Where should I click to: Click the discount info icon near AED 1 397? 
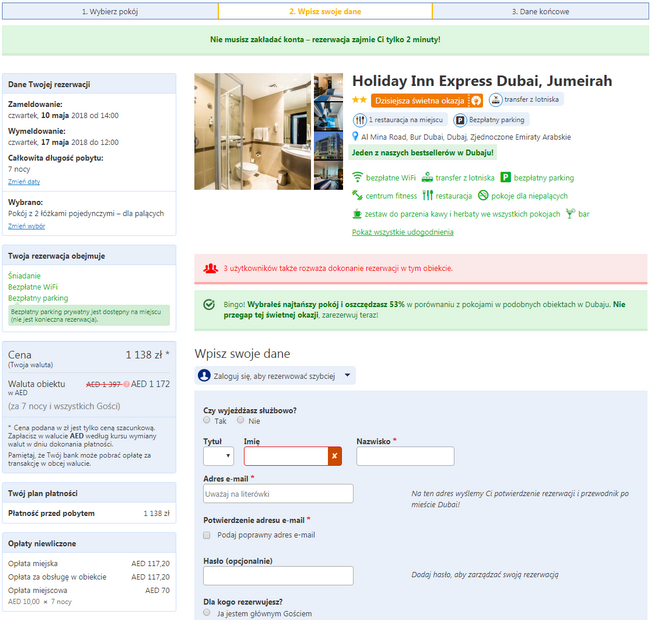tap(126, 384)
